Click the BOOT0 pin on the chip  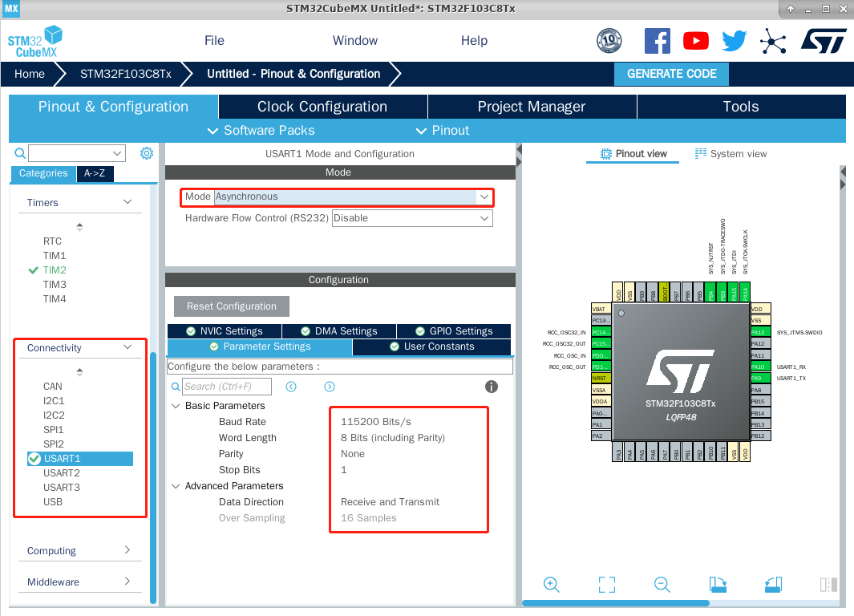tap(664, 292)
